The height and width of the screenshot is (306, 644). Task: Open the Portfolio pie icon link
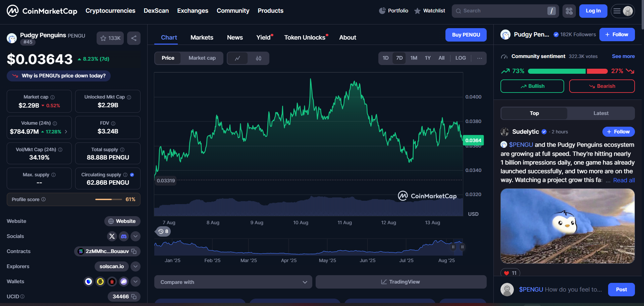[x=393, y=11]
